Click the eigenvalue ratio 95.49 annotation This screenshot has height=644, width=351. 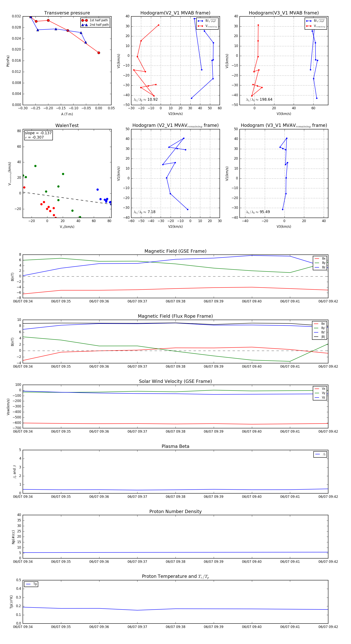point(258,212)
